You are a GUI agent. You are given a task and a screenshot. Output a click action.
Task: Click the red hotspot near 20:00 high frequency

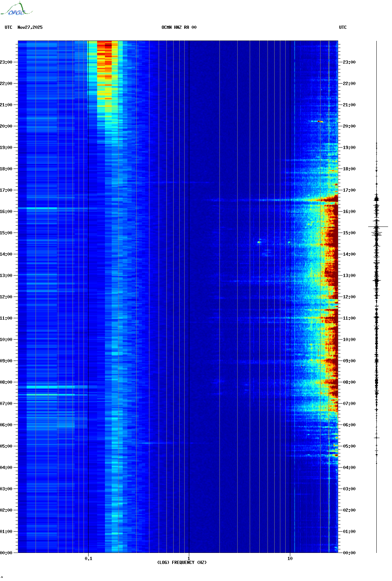319,122
